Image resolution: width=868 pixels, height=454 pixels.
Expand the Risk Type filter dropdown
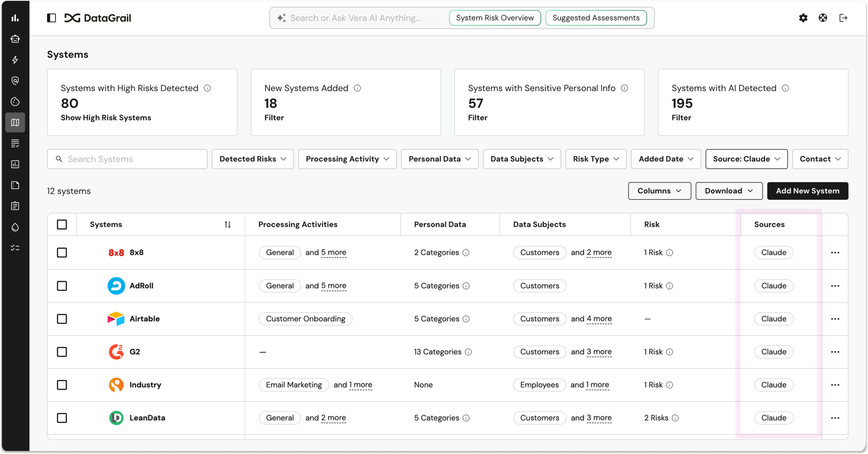596,159
